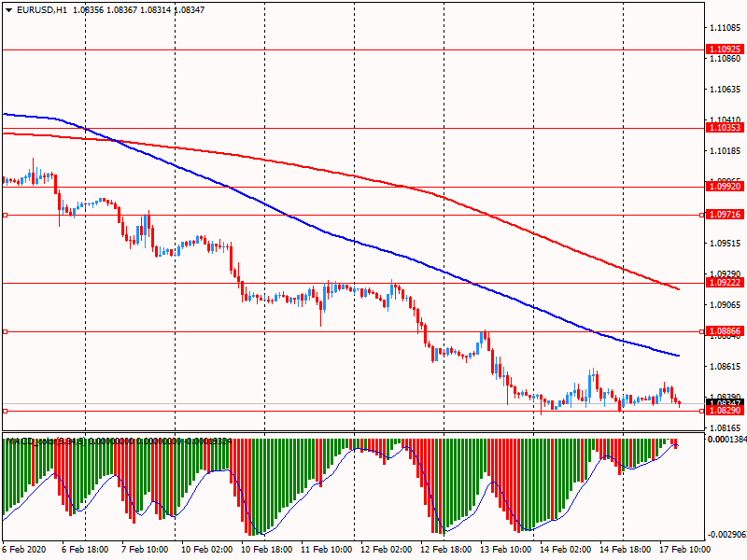
Task: Click the 11 Feb 10:00 time label
Action: click(x=326, y=549)
